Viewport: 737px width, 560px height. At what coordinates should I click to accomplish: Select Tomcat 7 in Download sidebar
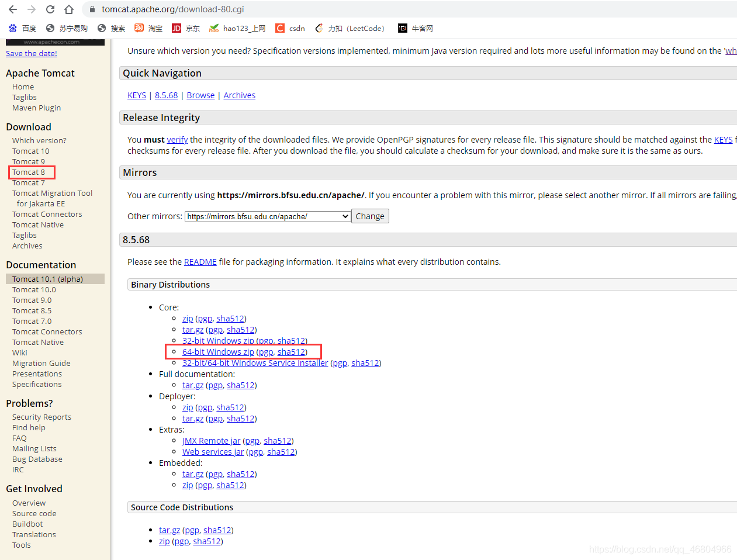coord(28,182)
